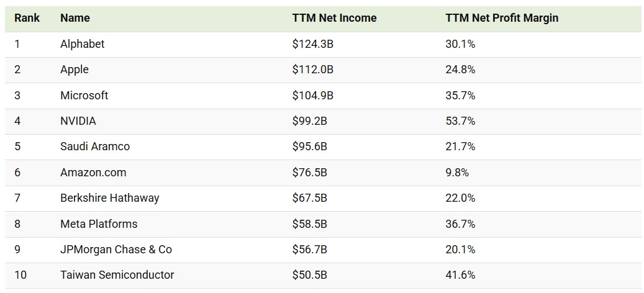Click the TTM Net Income header

point(334,18)
